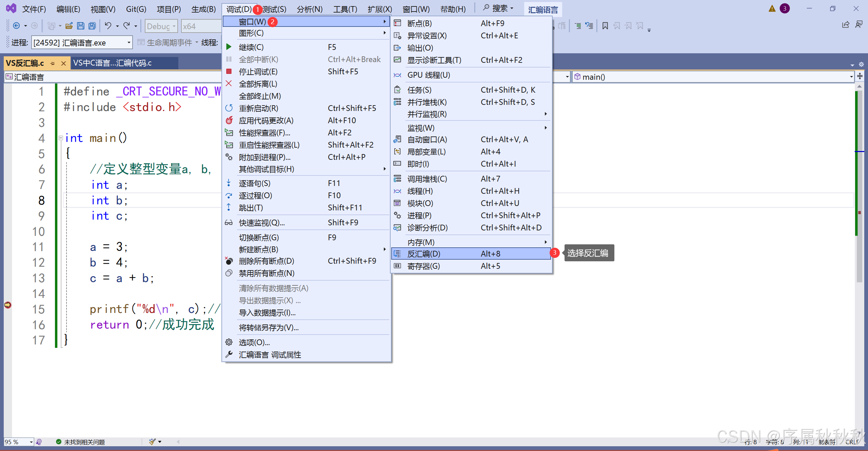
Task: Click the notification count badge 3
Action: (785, 8)
